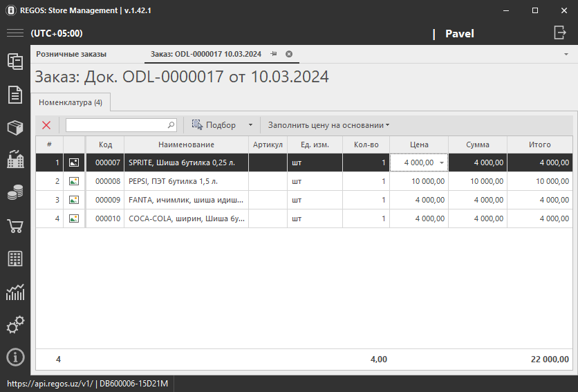Image resolution: width=578 pixels, height=392 pixels.
Task: Expand the price dropdown in SPRITE row
Action: (x=441, y=162)
